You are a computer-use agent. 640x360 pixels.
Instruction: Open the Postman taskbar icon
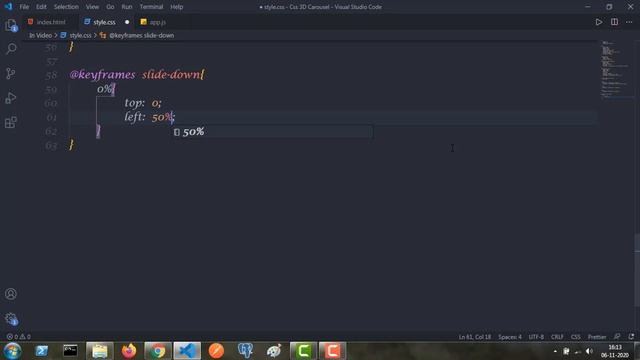216,351
